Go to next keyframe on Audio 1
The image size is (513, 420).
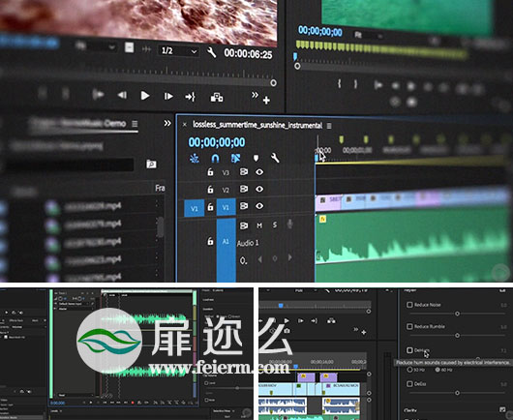coord(289,257)
